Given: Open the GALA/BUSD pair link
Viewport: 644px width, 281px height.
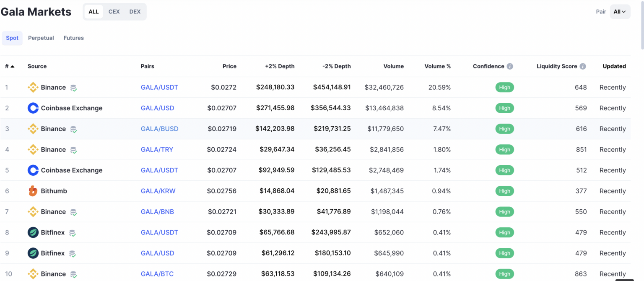Looking at the screenshot, I should click(x=159, y=129).
